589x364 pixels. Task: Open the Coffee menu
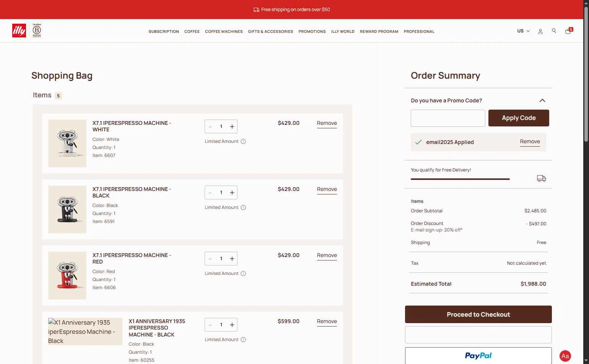pyautogui.click(x=192, y=32)
